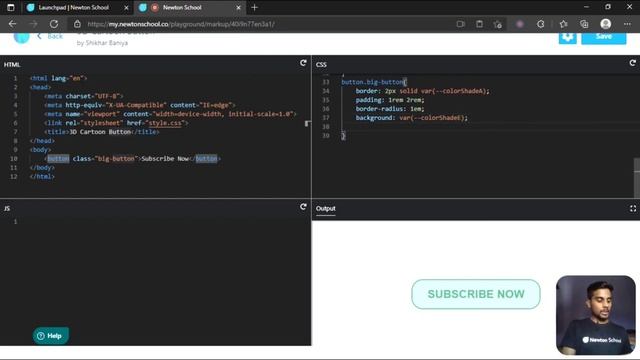
Task: Close the Launchpad browser tab
Action: [126, 7]
